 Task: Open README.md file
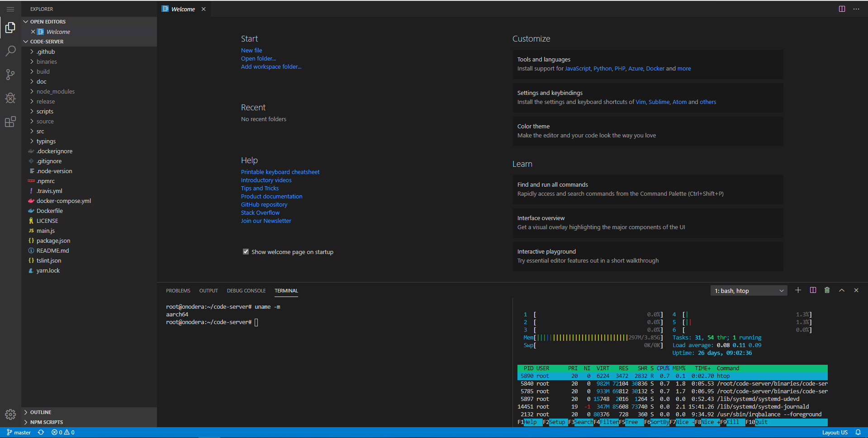click(x=89, y=251)
